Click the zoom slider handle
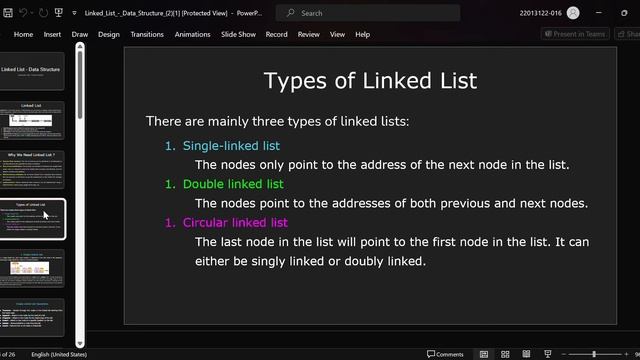 (594, 354)
